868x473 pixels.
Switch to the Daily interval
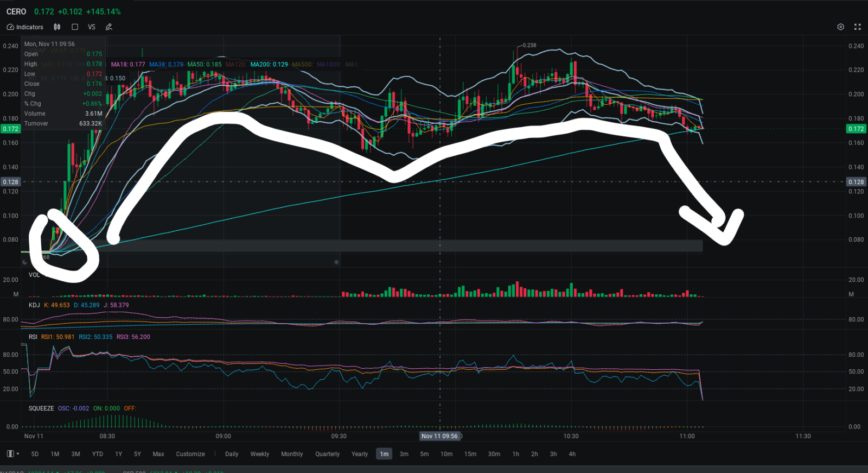[232, 454]
